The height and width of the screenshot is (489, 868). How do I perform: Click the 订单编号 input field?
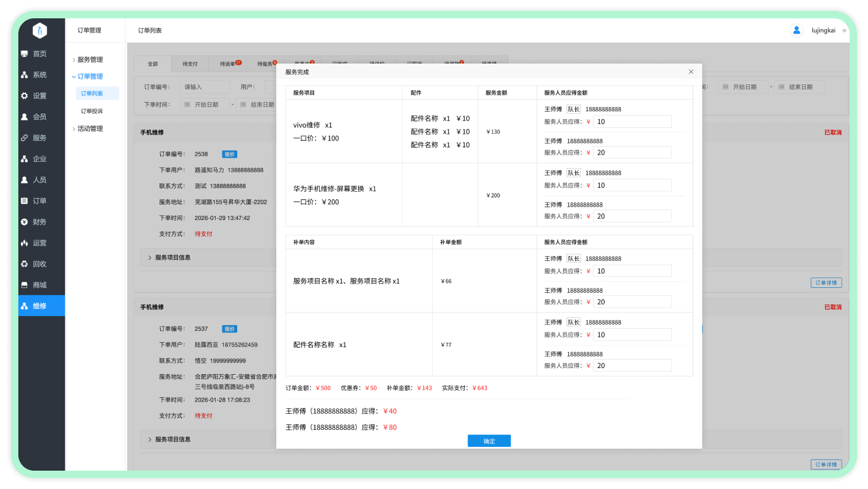coord(205,87)
